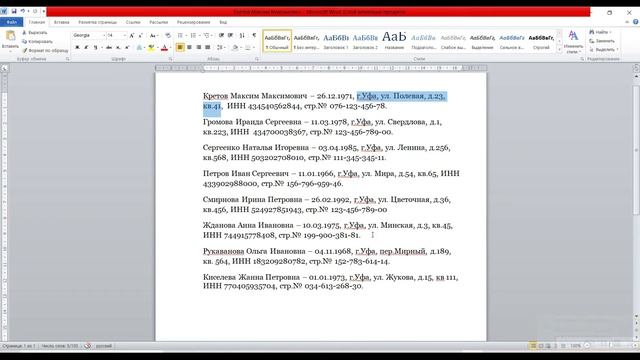Apply the Строгий style

coord(541,41)
